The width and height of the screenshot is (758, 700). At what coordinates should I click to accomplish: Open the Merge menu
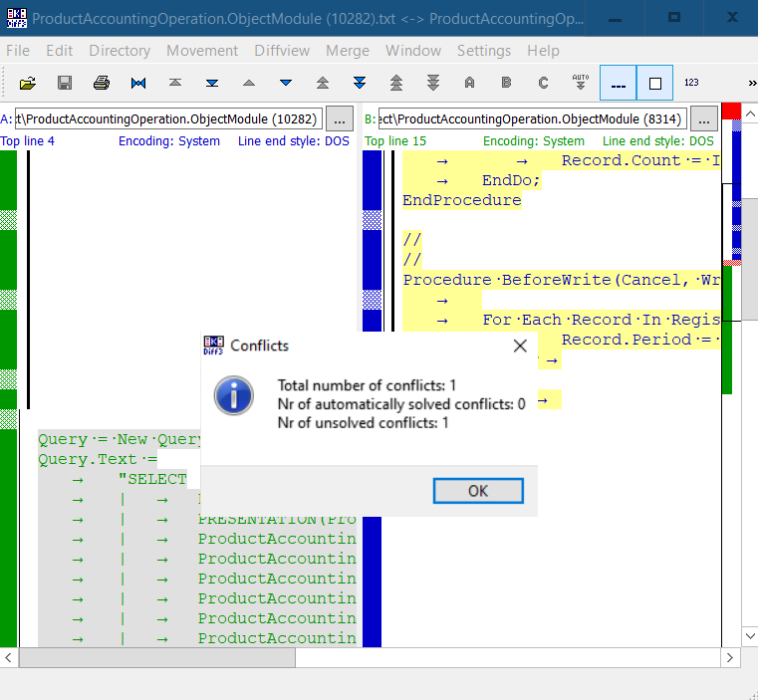pyautogui.click(x=347, y=51)
